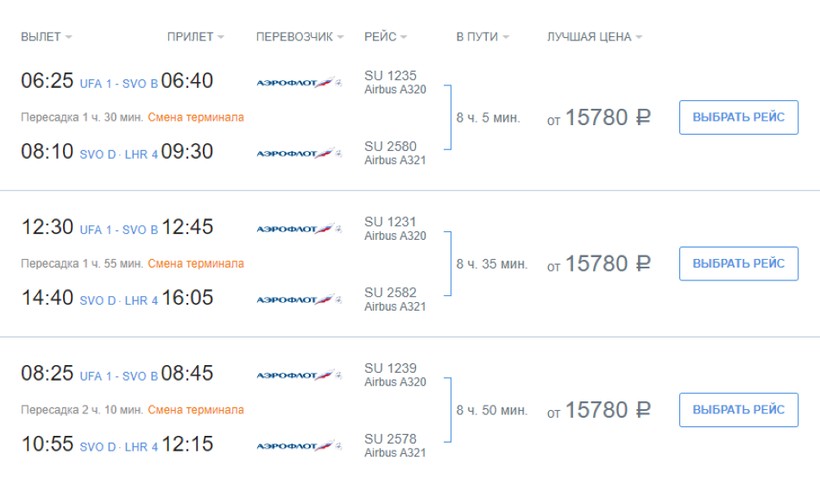Screen dimensions: 820x479
Task: Click ВЫБРАТЬ РЕЙС for 08:25 departure
Action: point(738,410)
